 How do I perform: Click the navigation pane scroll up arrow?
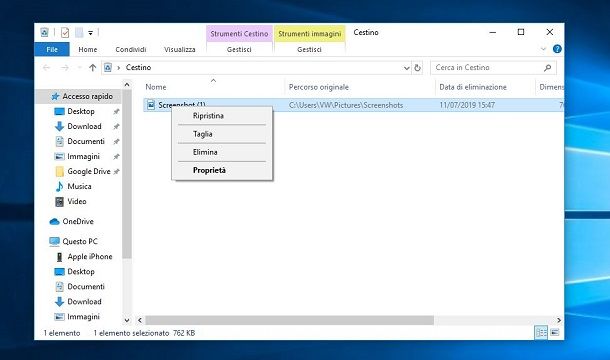(x=127, y=84)
